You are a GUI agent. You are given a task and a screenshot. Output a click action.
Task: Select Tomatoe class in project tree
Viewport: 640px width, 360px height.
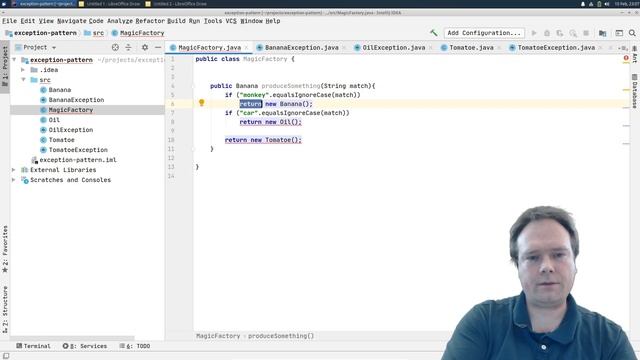[61, 140]
